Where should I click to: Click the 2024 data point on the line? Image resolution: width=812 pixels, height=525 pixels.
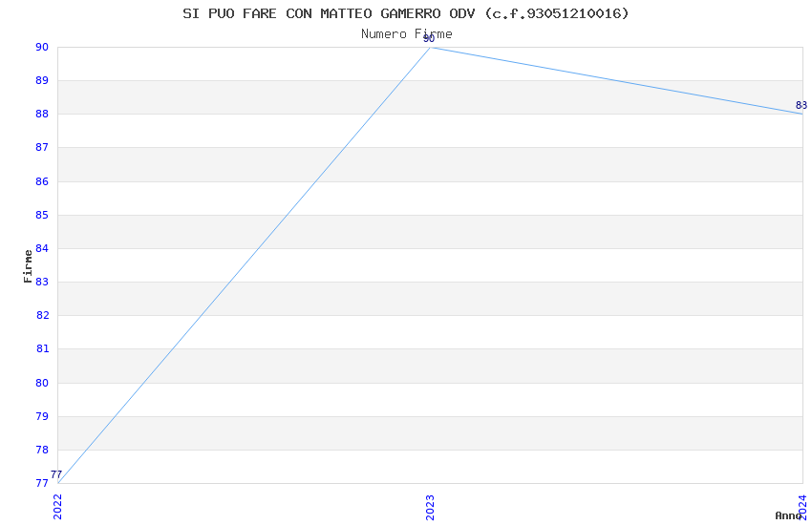pyautogui.click(x=802, y=114)
